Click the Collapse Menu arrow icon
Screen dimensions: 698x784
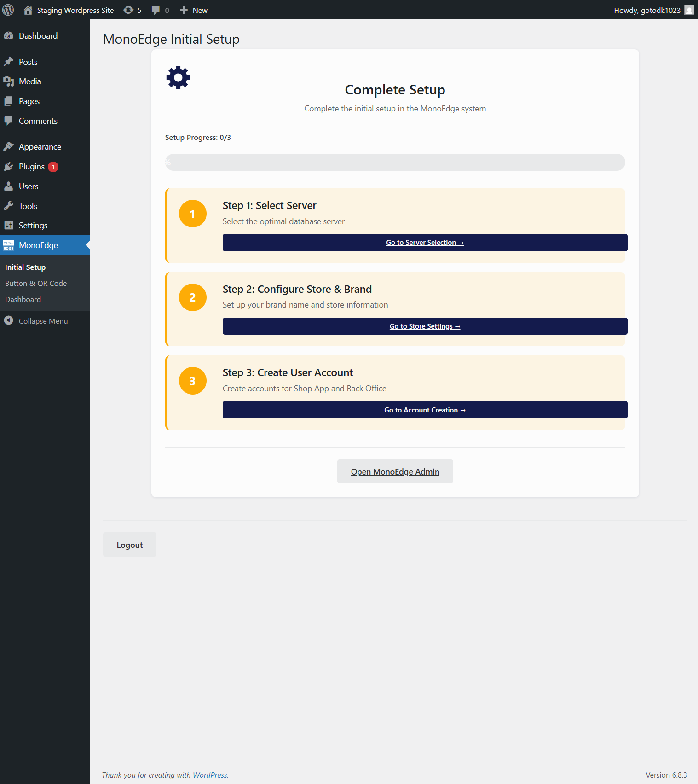[x=9, y=320]
